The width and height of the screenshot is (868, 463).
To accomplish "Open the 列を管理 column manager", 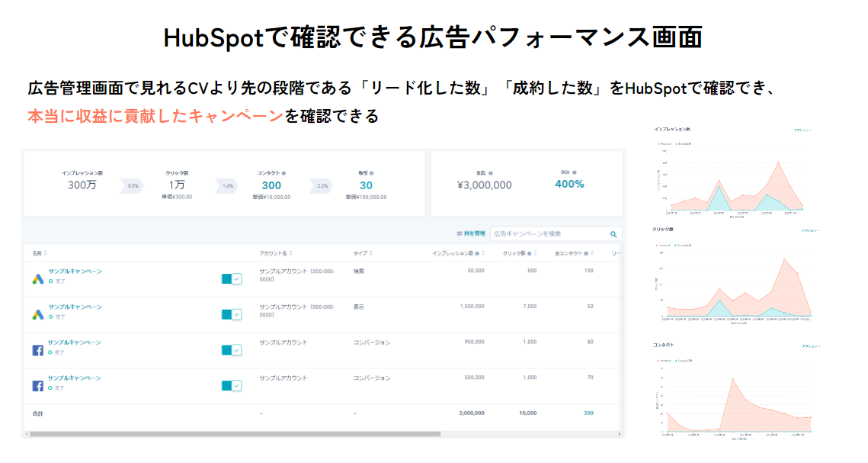I will coord(471,233).
